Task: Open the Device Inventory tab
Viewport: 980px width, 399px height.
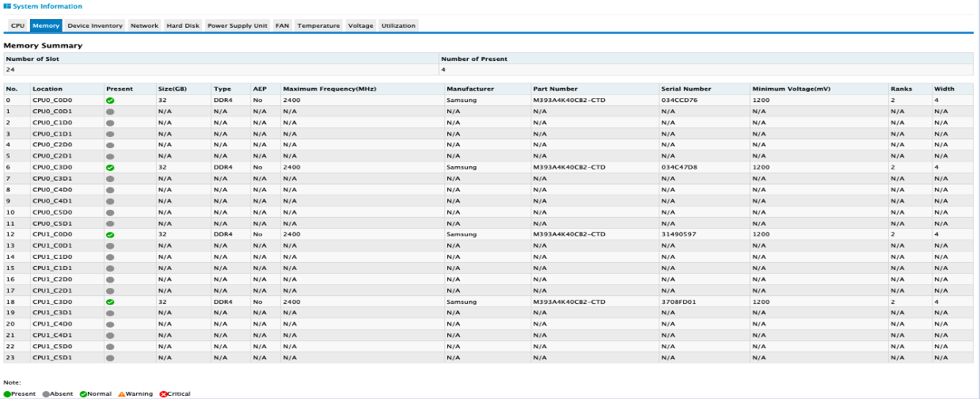Action: [x=95, y=25]
